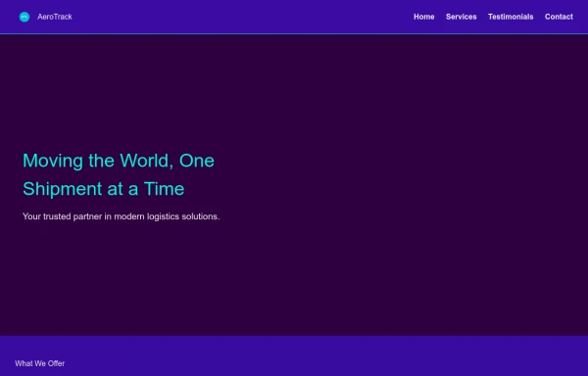Open the Contact page link
The height and width of the screenshot is (376, 588).
[559, 17]
